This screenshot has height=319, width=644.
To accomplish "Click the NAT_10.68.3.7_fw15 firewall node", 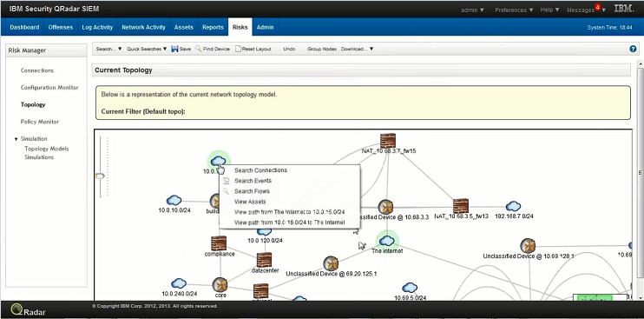I will click(x=388, y=141).
